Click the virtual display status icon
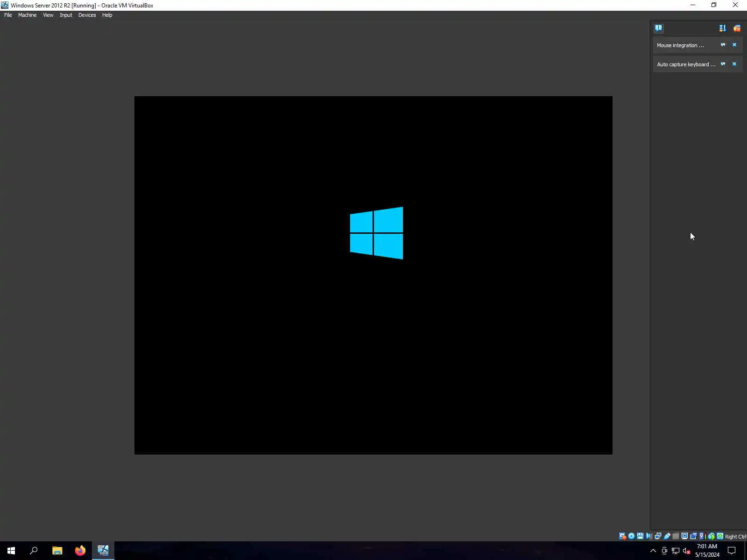Screen dimensions: 747x560 [x=684, y=536]
